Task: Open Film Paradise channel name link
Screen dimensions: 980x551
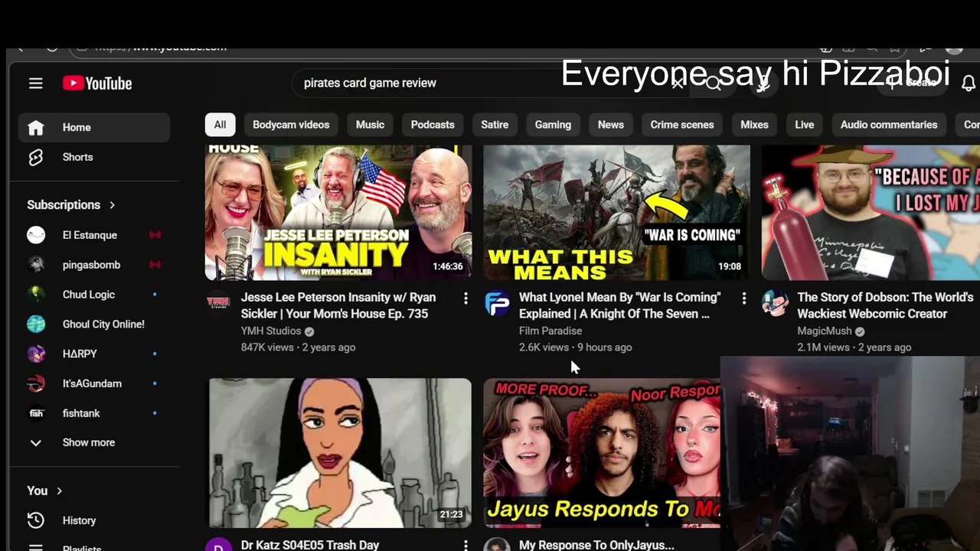Action: click(550, 331)
